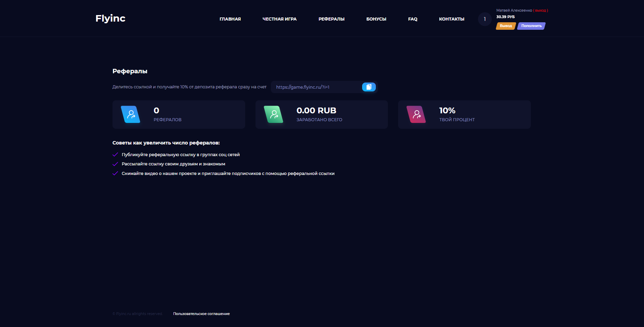Click the blue referrals count icon
Screen dimensions: 644x327
click(131, 114)
